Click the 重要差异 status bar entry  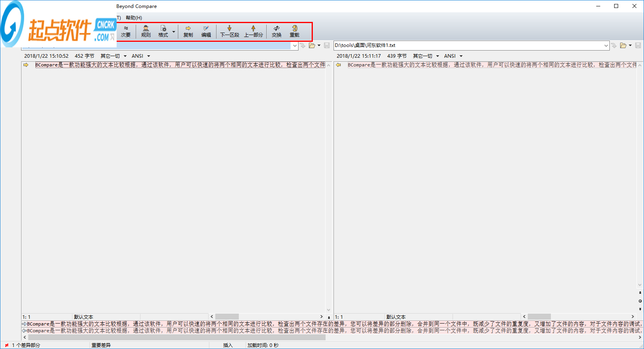pos(101,345)
